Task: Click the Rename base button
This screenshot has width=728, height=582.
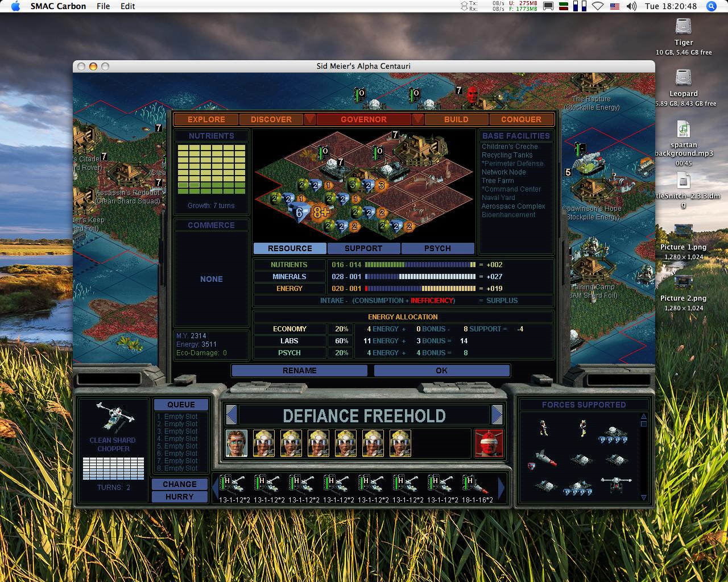Action: [x=299, y=371]
